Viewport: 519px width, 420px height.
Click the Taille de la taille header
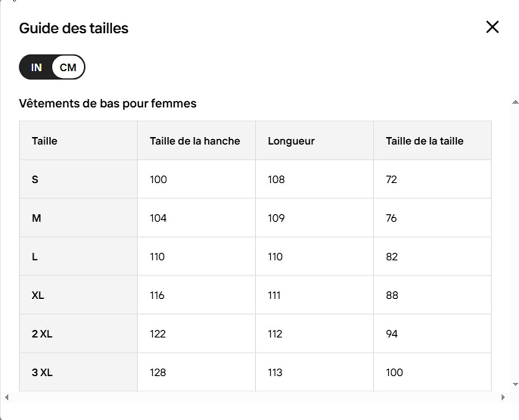coord(424,141)
